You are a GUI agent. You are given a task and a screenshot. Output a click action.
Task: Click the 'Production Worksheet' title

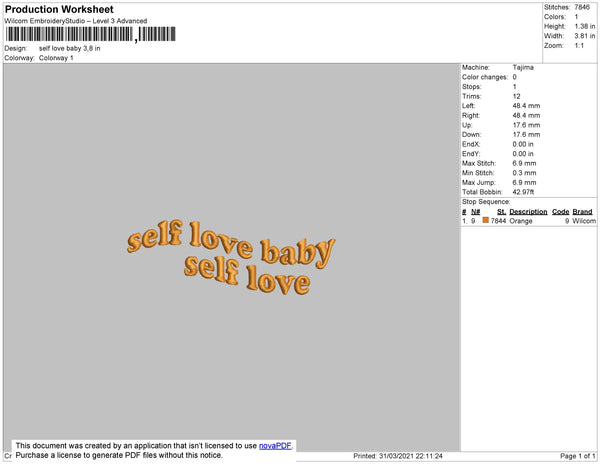(59, 9)
